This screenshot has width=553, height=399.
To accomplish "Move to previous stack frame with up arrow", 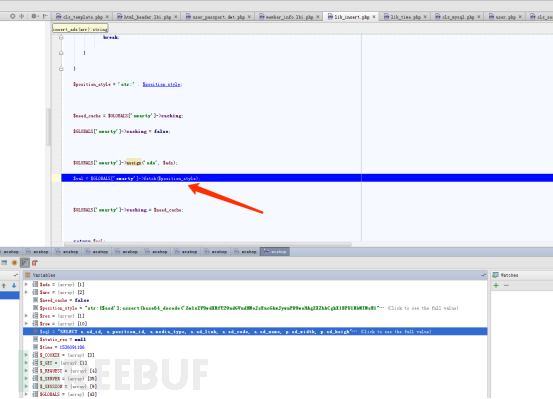I will tap(4, 285).
